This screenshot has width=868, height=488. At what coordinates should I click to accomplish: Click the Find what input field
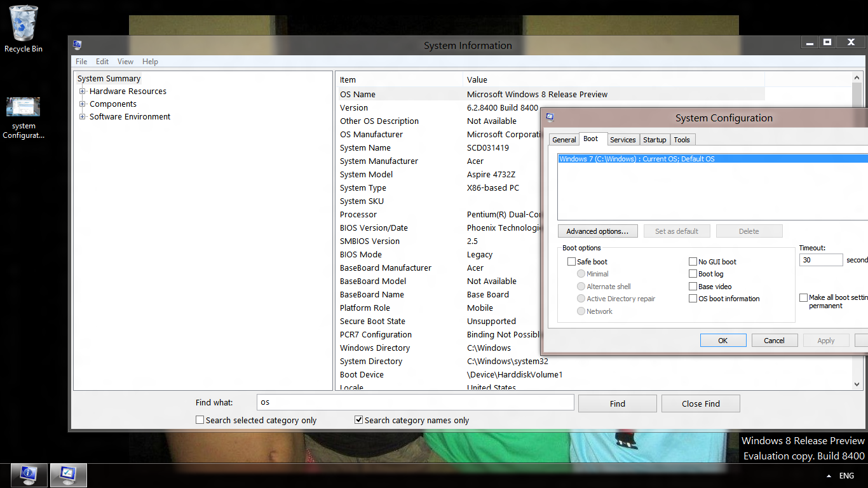(416, 402)
